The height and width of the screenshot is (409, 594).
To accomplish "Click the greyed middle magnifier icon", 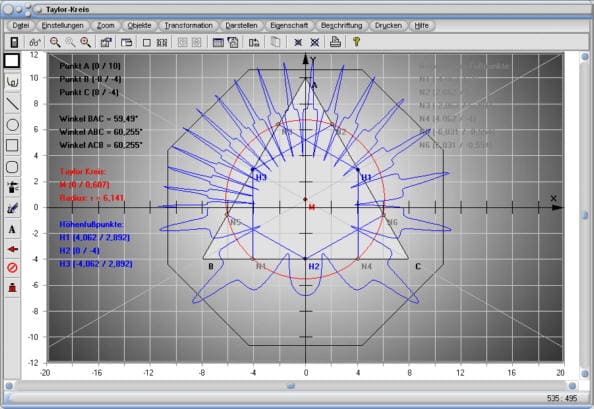I will coord(70,42).
